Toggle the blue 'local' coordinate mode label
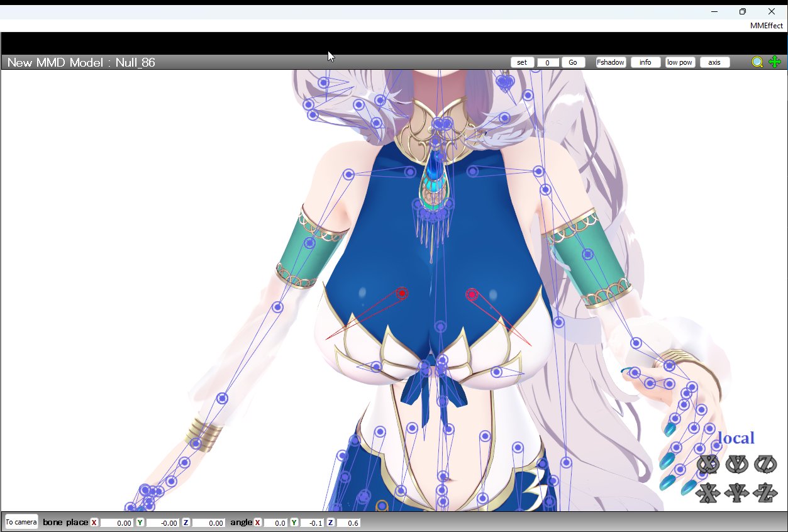The width and height of the screenshot is (788, 532). coord(736,438)
